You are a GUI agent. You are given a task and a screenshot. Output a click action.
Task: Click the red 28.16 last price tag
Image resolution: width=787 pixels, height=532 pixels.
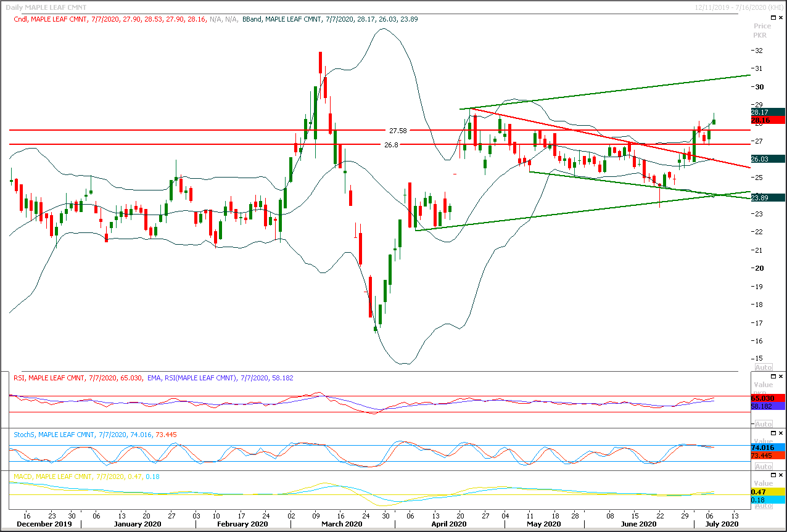click(x=767, y=120)
